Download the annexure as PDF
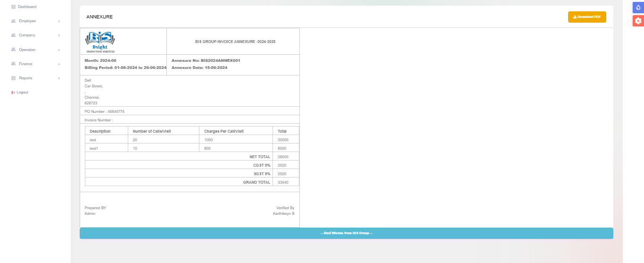 coord(587,17)
